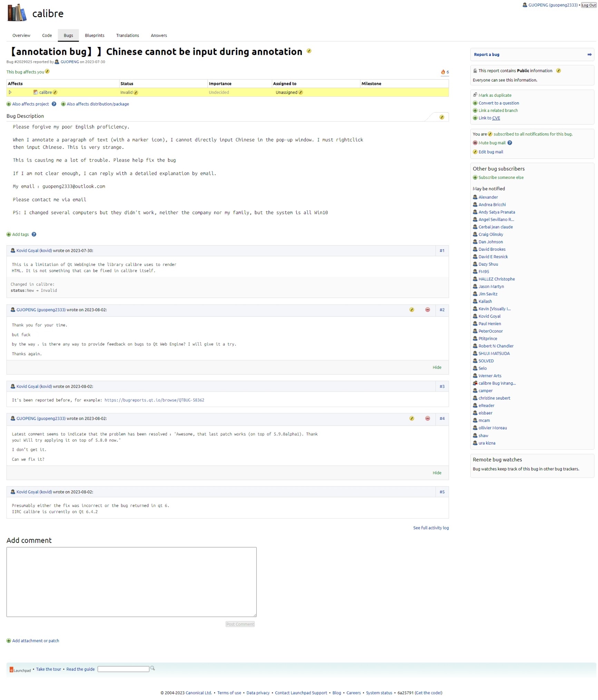Click the red remove icon on comment #4

tap(428, 419)
